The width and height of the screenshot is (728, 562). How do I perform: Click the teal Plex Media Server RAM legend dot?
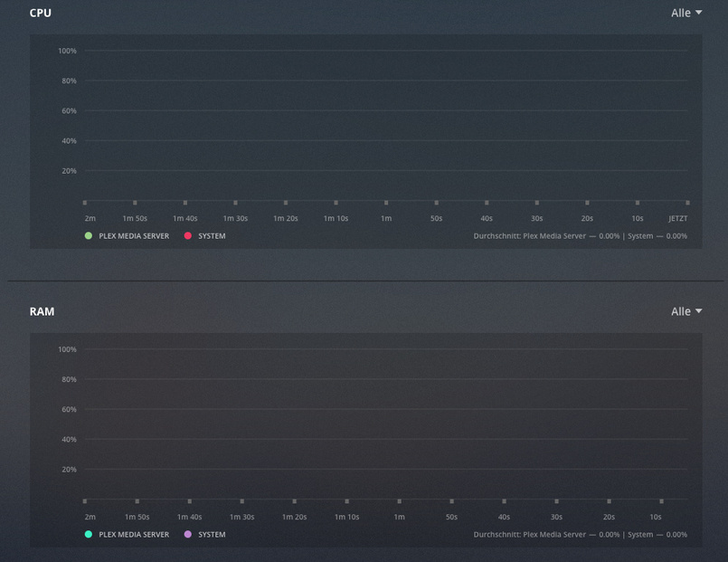[89, 535]
